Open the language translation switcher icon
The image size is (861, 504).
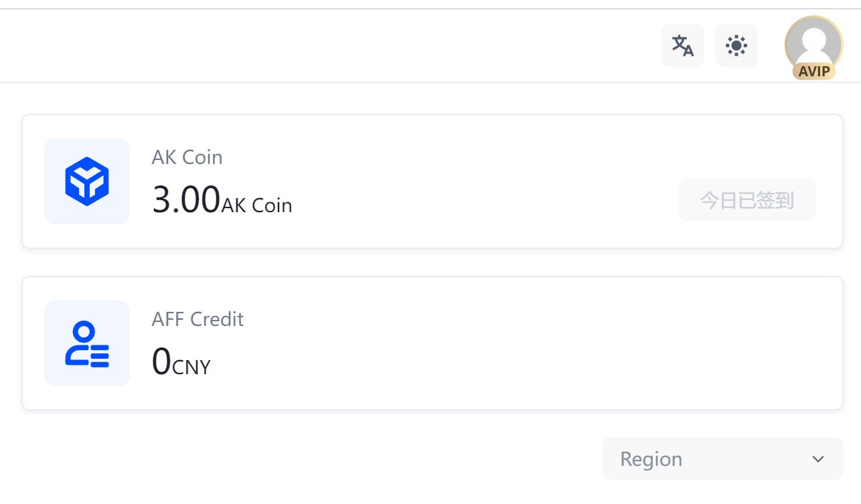point(682,46)
